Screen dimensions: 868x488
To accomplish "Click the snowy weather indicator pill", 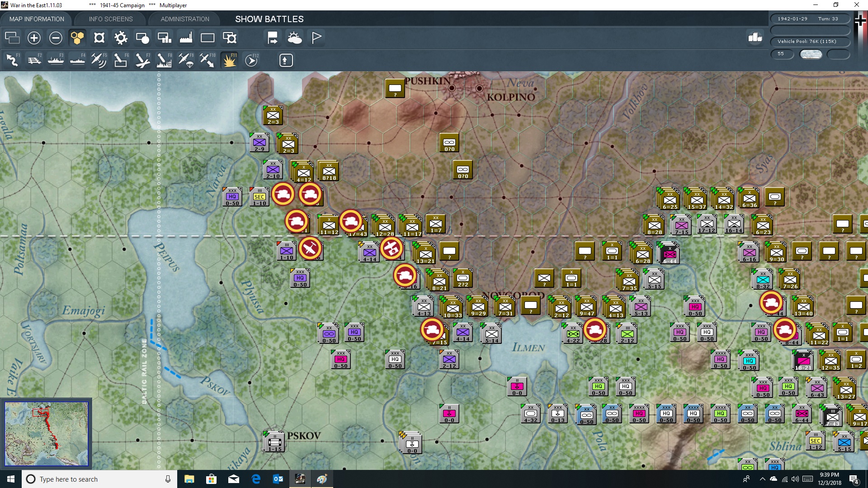I will pos(811,54).
